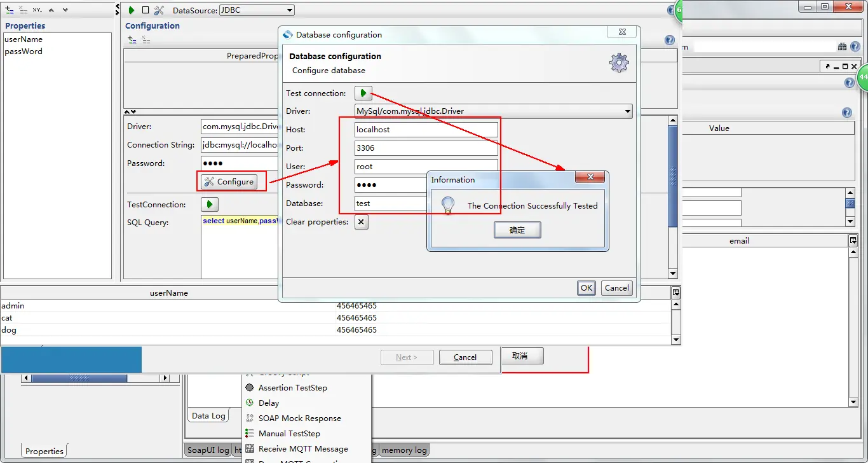
Task: Detach inner panel via arrow icon
Action: [828, 66]
